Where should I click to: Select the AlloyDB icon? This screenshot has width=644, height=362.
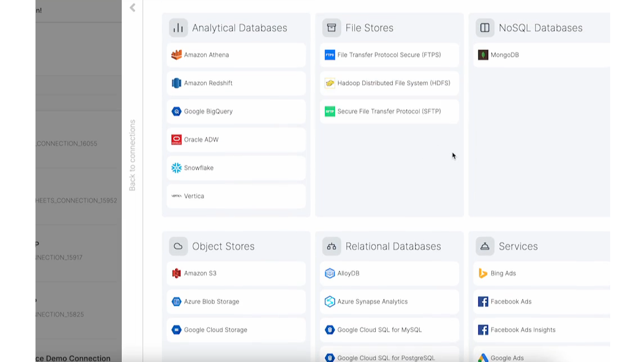tap(330, 274)
